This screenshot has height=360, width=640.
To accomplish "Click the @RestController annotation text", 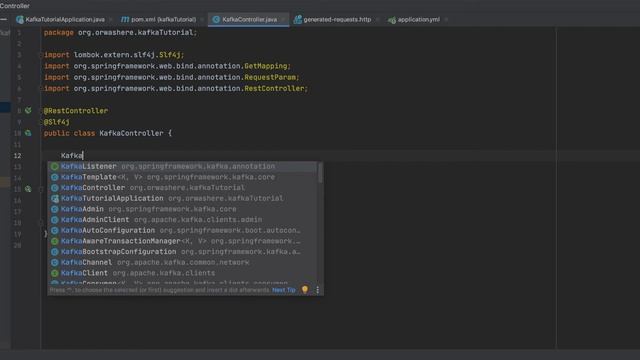I will (x=76, y=111).
